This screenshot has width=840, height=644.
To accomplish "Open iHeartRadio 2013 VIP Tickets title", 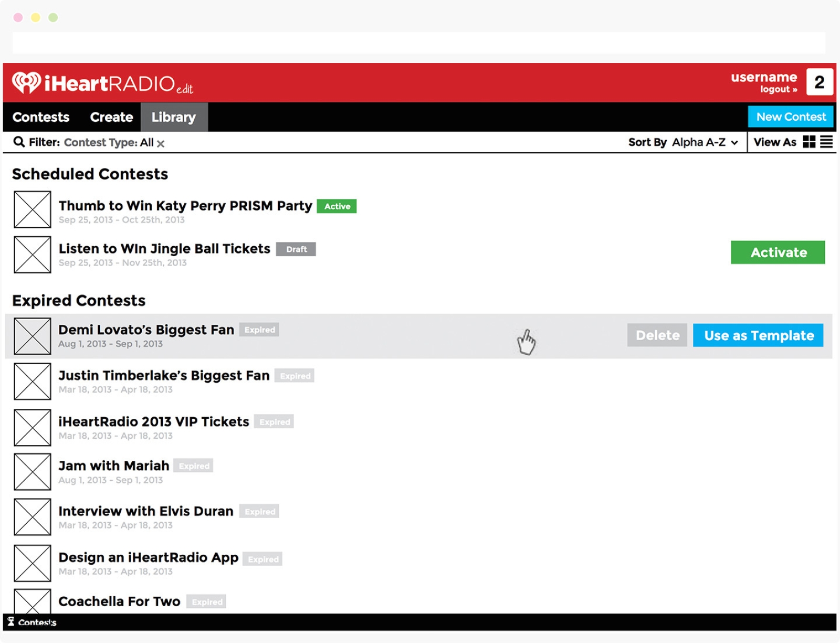I will [154, 421].
